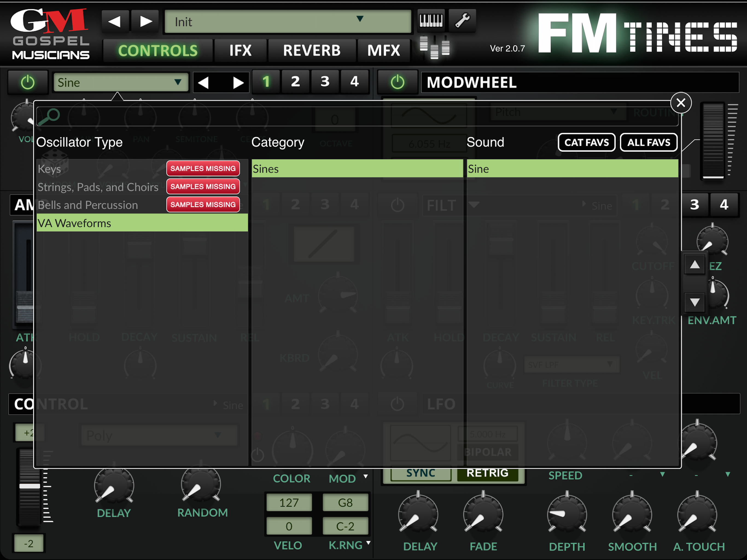
Task: Click the browser search input field
Action: (x=357, y=116)
